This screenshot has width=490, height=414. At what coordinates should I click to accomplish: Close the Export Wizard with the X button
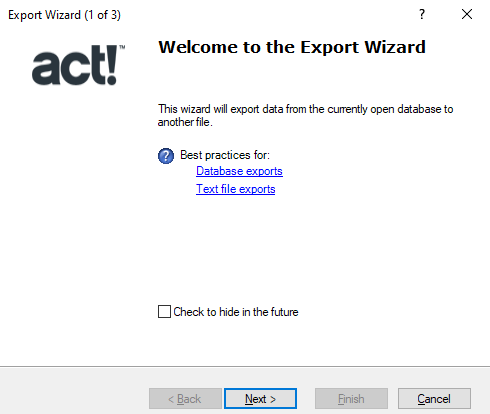coord(467,14)
